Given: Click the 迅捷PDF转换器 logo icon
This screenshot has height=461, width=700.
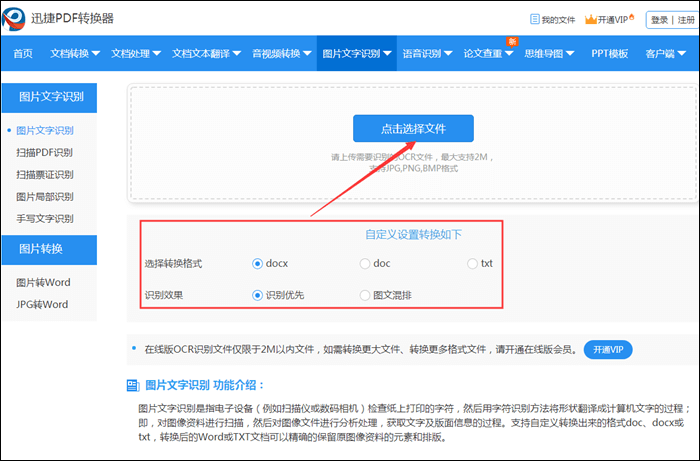Looking at the screenshot, I should [13, 19].
